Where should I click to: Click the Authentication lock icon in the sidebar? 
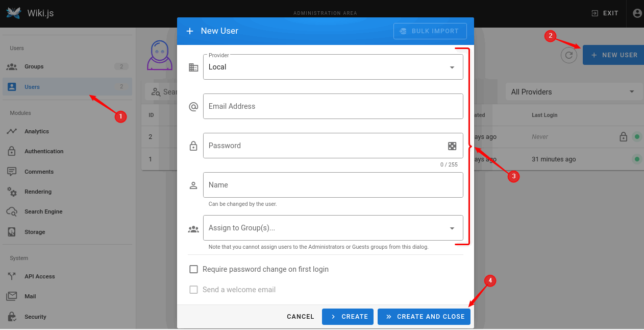pyautogui.click(x=12, y=151)
